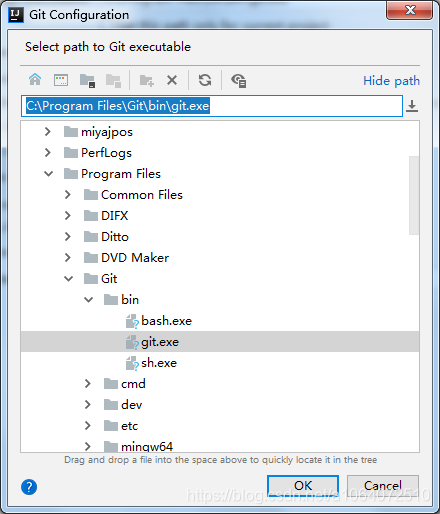440x514 pixels.
Task: Refresh the file tree
Action: (x=205, y=80)
